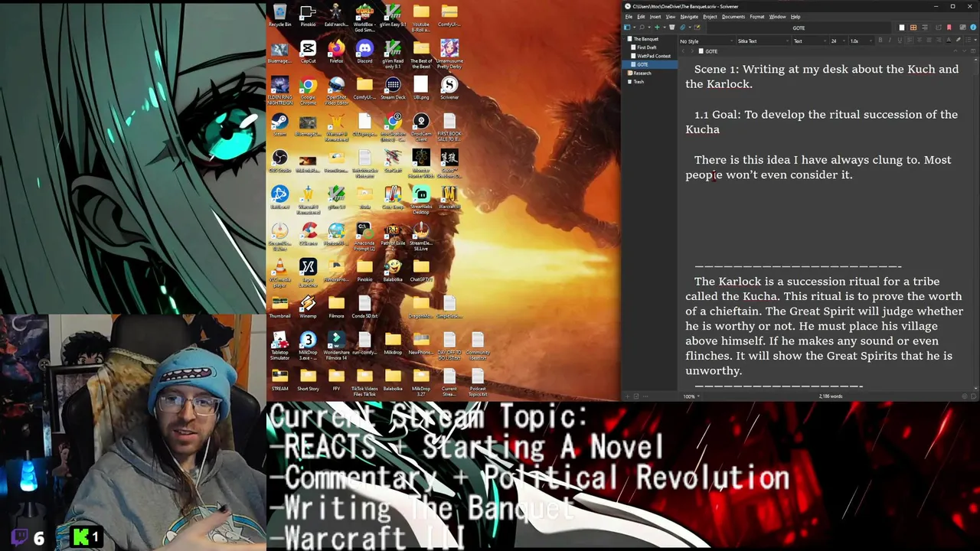
Task: Click the 2,186 words count in footer
Action: click(x=831, y=396)
